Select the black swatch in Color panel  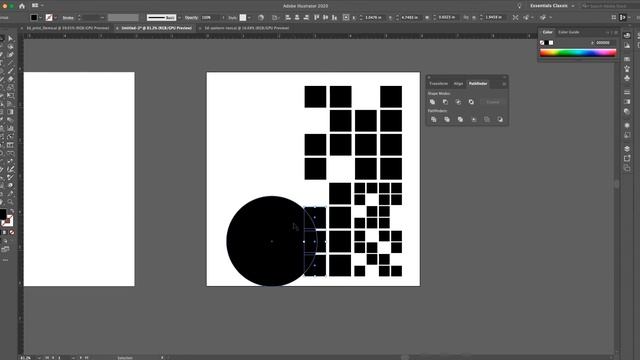[x=547, y=42]
